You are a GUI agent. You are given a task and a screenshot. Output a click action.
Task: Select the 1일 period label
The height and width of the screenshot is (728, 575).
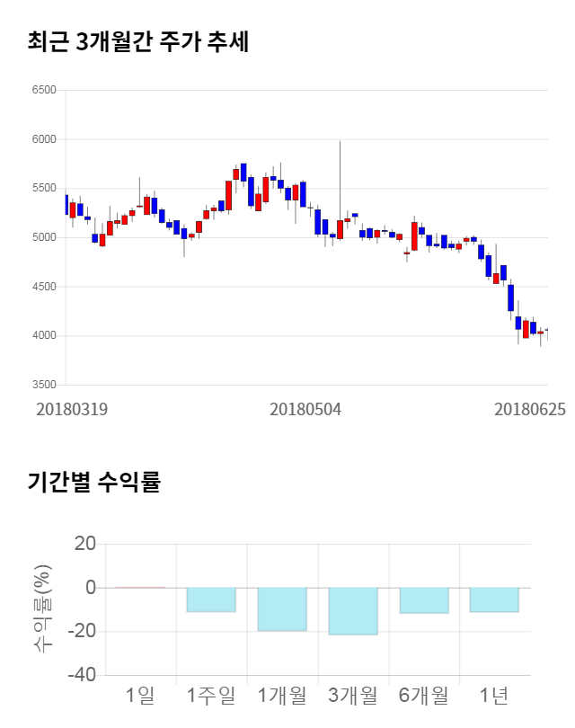140,695
